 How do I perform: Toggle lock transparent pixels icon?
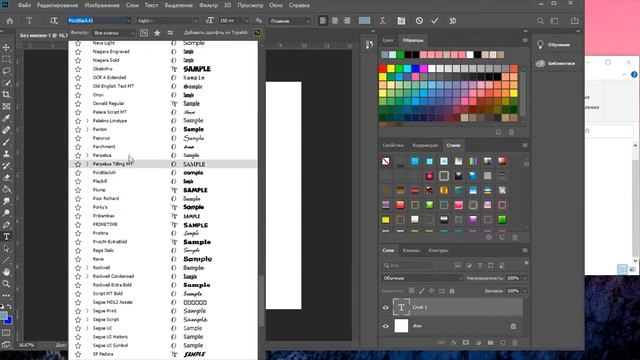point(411,291)
